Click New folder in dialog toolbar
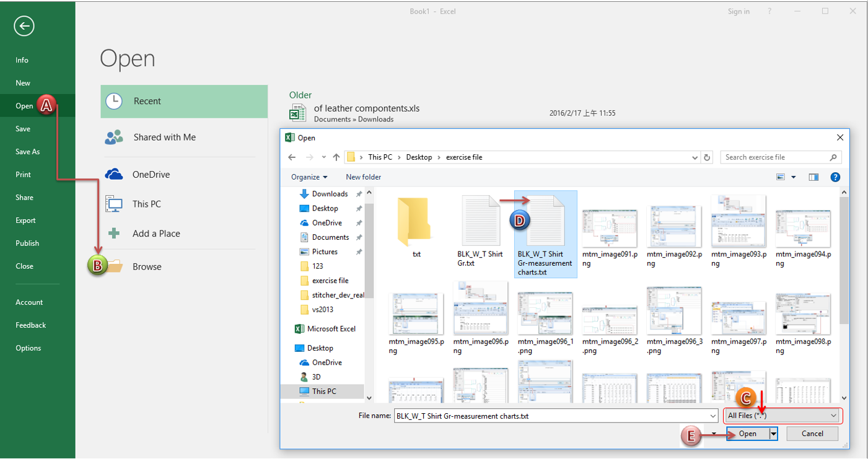 pos(363,177)
